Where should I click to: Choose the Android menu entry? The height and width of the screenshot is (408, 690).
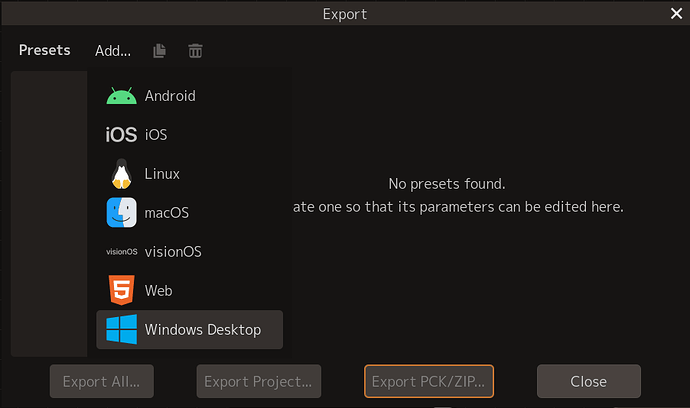point(190,96)
